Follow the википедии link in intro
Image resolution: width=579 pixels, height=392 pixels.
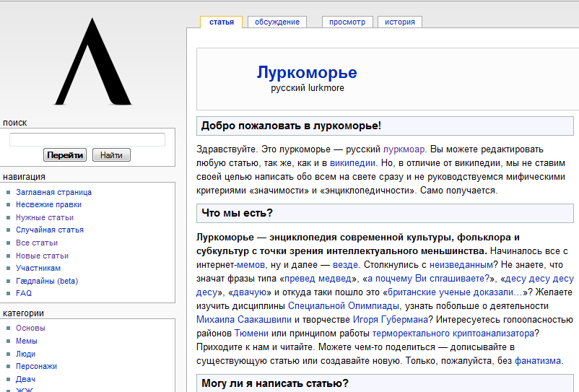click(x=352, y=163)
